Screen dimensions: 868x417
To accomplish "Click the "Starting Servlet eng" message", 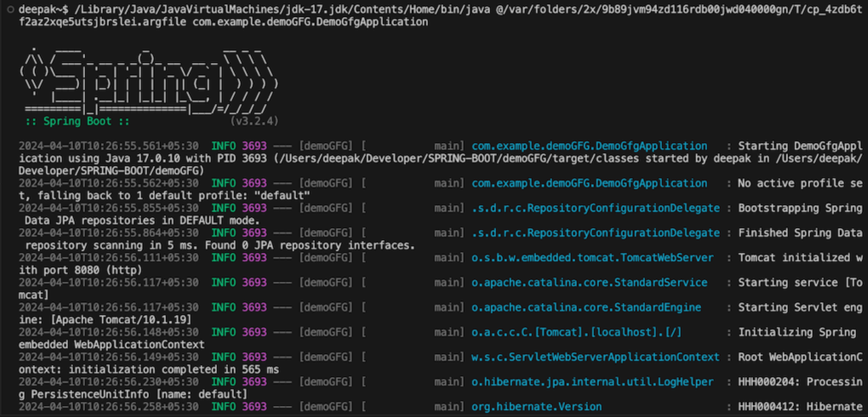I will (x=801, y=307).
